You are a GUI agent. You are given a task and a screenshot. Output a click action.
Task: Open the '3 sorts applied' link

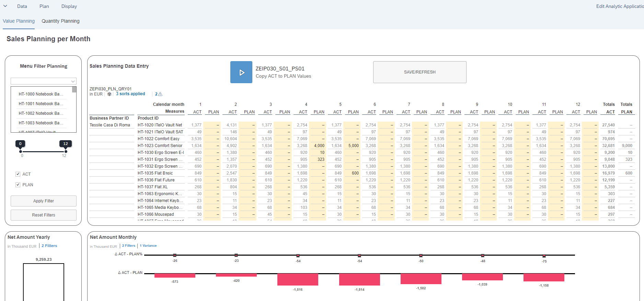tap(130, 94)
